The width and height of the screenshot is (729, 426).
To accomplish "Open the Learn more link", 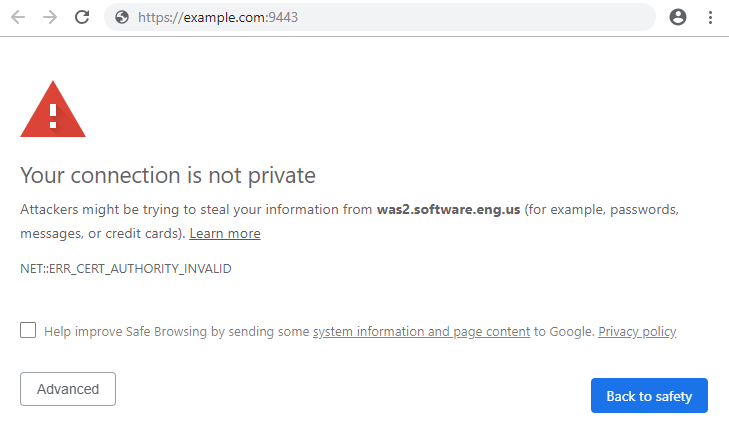I will (225, 233).
